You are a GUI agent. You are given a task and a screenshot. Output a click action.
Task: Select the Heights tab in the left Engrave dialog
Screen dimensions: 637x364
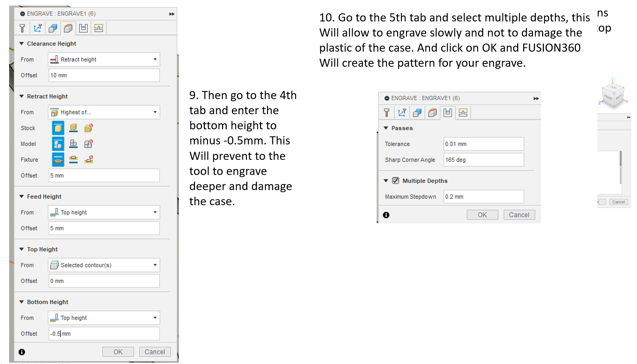pyautogui.click(x=68, y=28)
